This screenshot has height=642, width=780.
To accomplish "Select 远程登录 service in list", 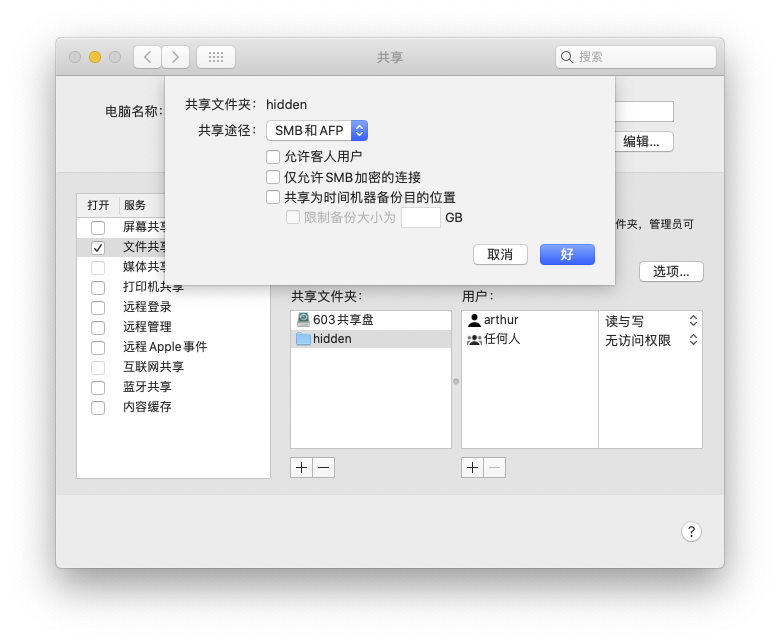I will (147, 307).
